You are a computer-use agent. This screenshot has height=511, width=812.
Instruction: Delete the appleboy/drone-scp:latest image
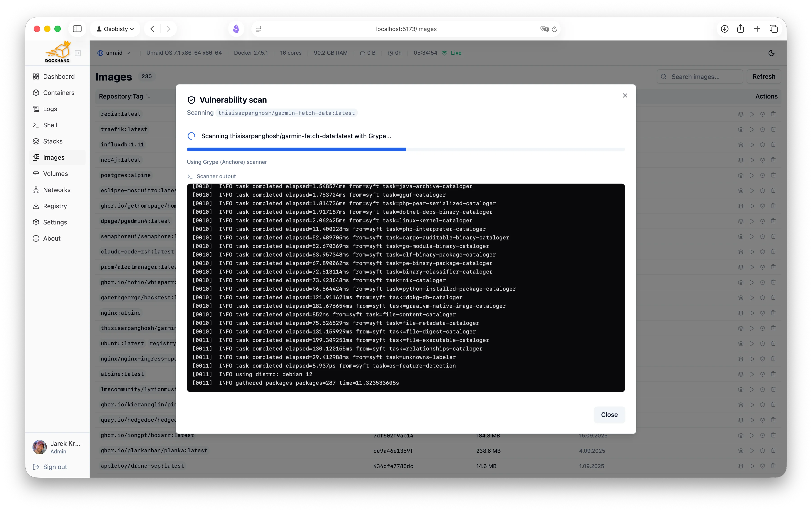(x=773, y=466)
